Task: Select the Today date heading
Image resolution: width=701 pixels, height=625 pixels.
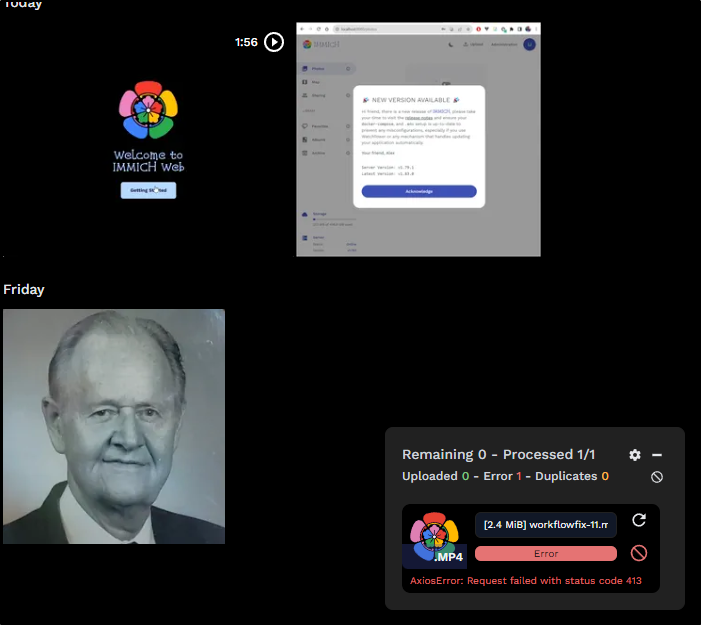Action: (x=22, y=4)
